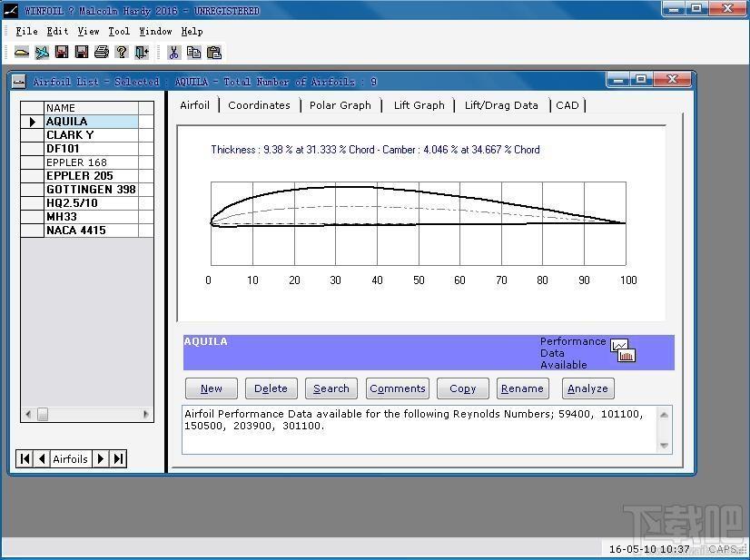Select the GOTTINGEN 398 airfoil row
This screenshot has width=750, height=560.
pyautogui.click(x=91, y=190)
